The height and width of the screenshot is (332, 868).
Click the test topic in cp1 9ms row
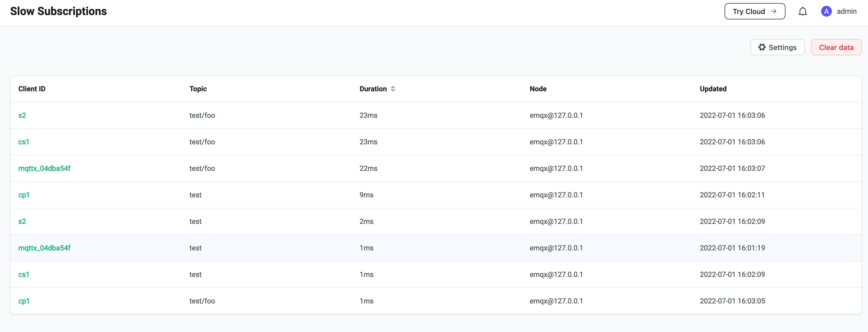[x=195, y=195]
